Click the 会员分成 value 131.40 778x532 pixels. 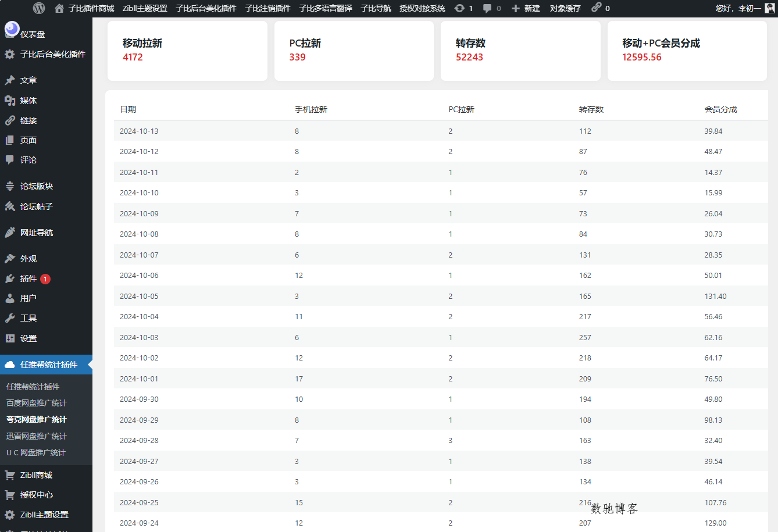point(715,296)
